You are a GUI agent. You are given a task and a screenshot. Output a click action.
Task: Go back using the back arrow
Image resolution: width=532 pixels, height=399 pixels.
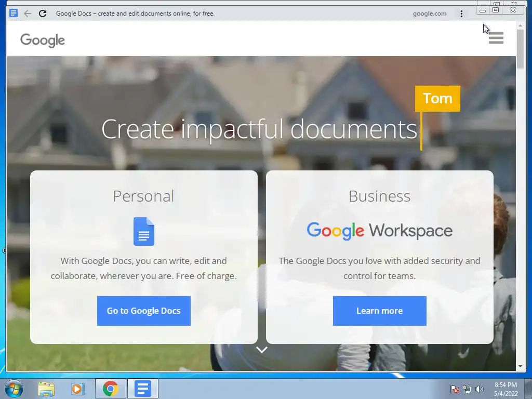pyautogui.click(x=28, y=14)
